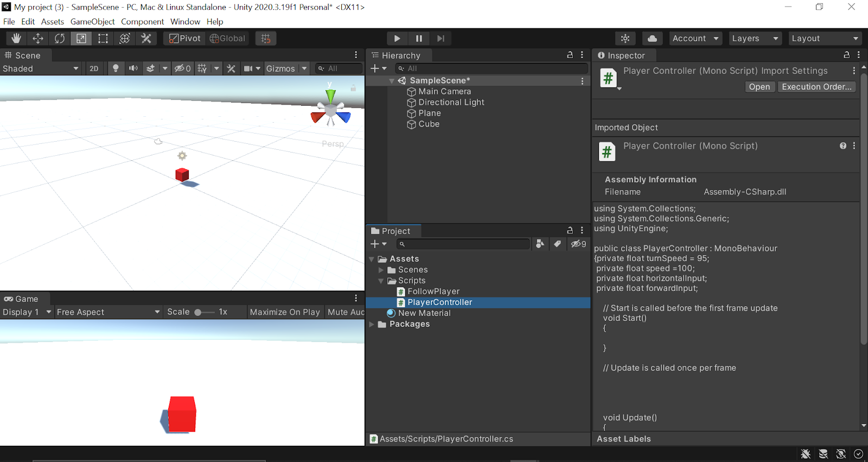Select the Rect transform tool

tap(103, 39)
